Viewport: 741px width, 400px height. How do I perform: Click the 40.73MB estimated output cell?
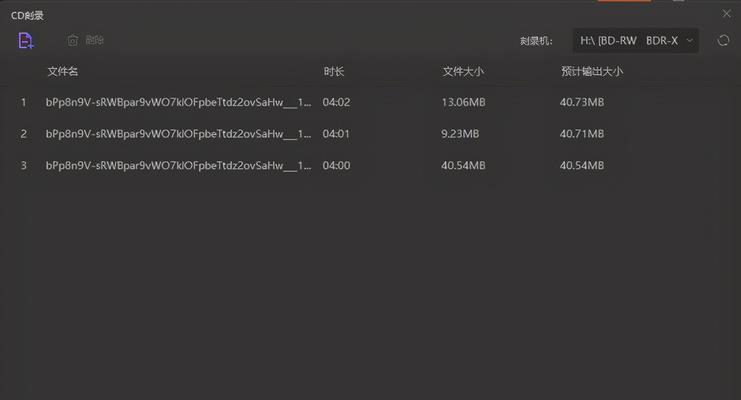(582, 102)
